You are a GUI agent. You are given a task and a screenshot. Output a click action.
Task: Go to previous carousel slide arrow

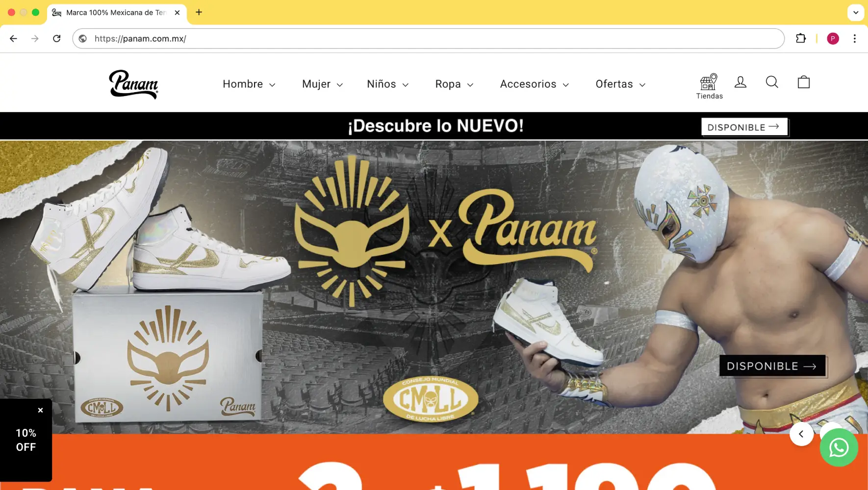801,434
